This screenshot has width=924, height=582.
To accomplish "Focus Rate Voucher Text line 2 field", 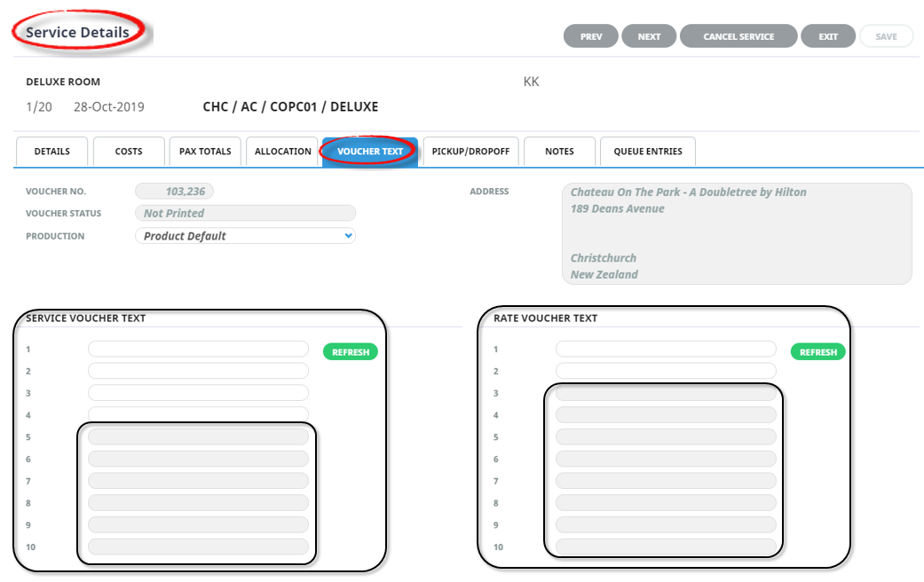I will [666, 371].
